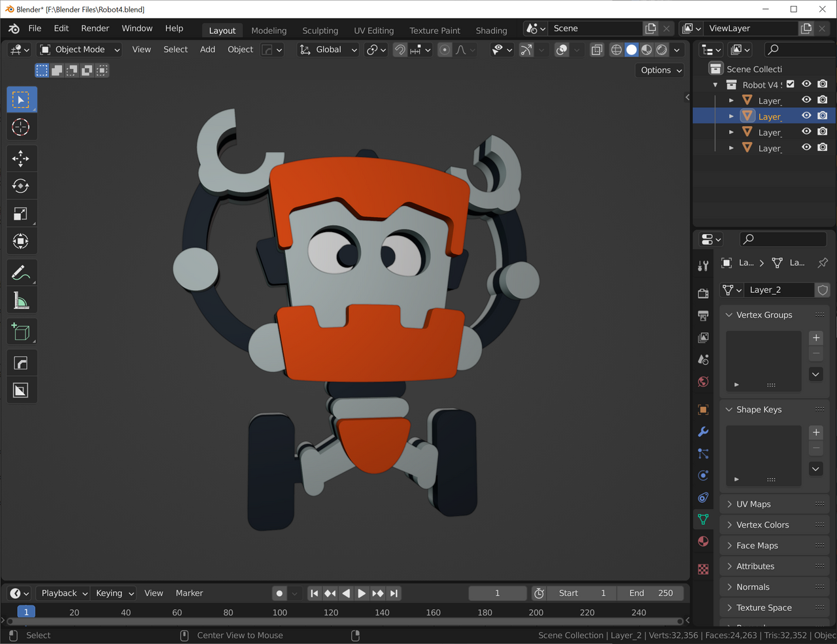
Task: Select the Scale tool
Action: tap(21, 214)
